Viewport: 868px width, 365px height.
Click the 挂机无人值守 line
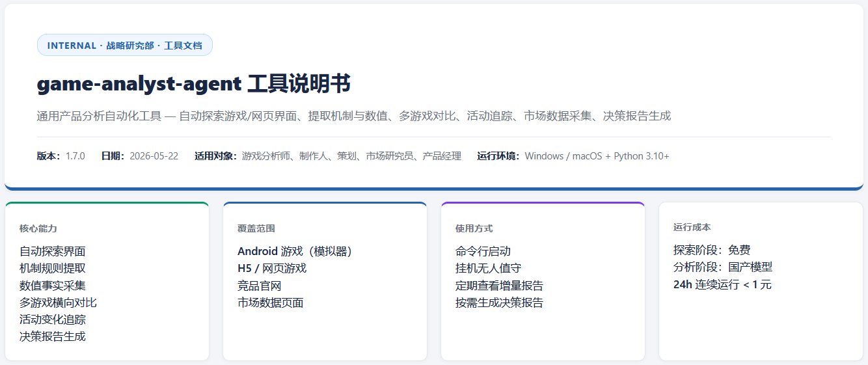pyautogui.click(x=489, y=268)
